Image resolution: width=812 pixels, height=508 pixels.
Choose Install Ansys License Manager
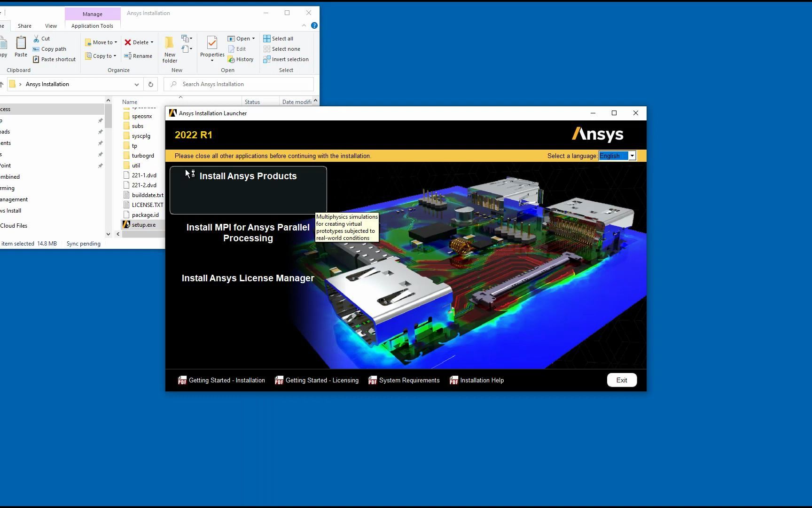[x=248, y=278]
